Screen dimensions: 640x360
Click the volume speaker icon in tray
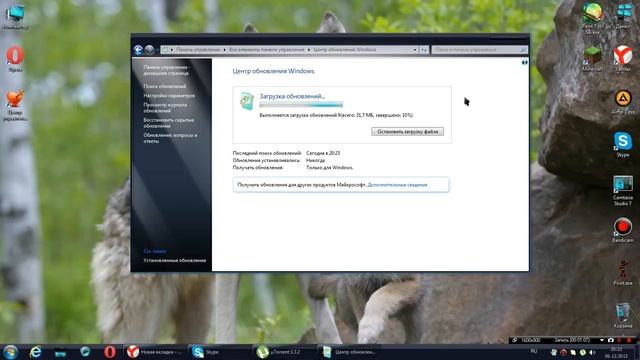pyautogui.click(x=592, y=352)
